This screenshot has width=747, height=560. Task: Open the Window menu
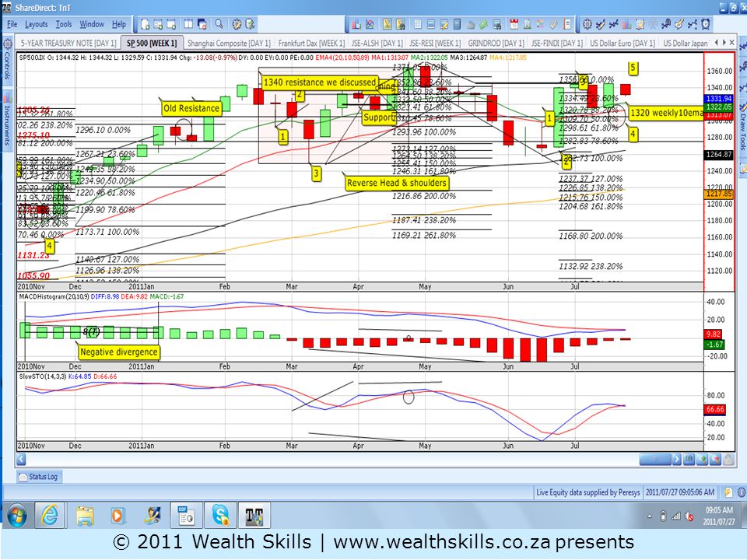(92, 24)
